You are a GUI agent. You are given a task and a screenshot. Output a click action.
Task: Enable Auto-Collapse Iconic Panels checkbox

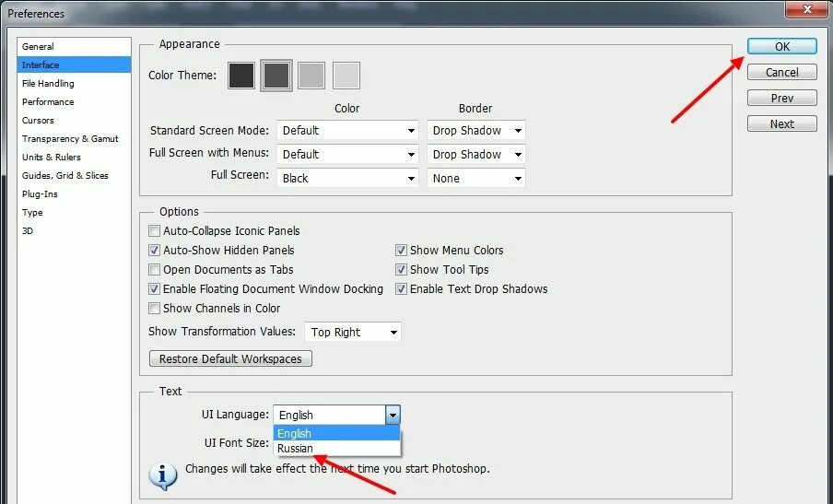pyautogui.click(x=154, y=231)
